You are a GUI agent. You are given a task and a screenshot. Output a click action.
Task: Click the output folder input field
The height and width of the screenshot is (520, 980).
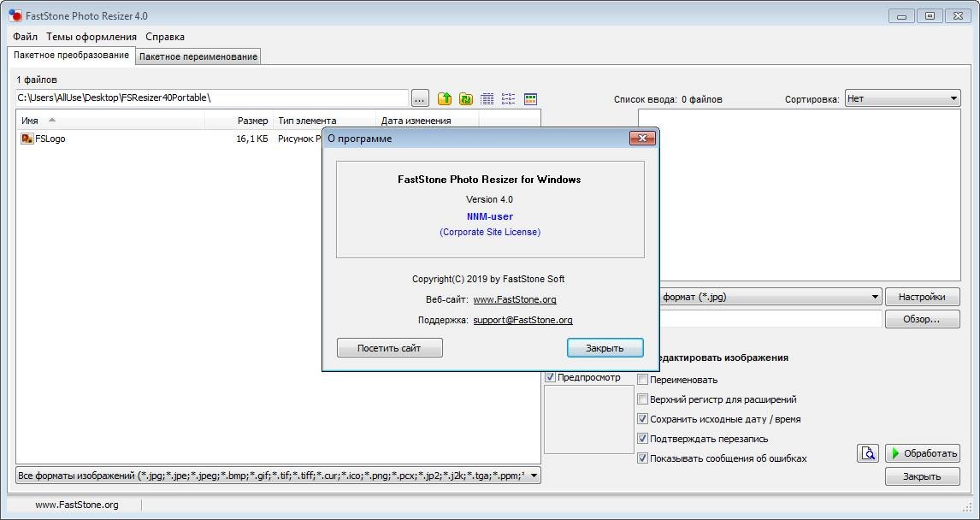click(x=770, y=319)
